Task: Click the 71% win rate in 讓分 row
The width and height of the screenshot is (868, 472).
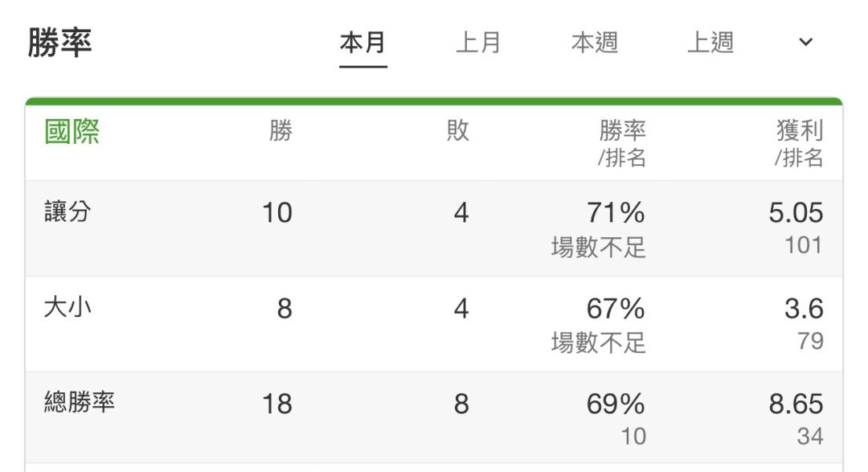Action: (616, 213)
